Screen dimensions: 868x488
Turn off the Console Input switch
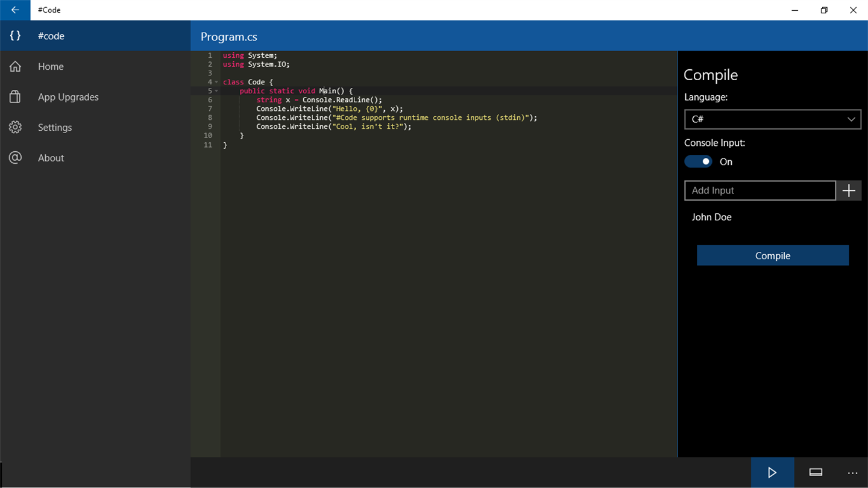[x=698, y=161]
